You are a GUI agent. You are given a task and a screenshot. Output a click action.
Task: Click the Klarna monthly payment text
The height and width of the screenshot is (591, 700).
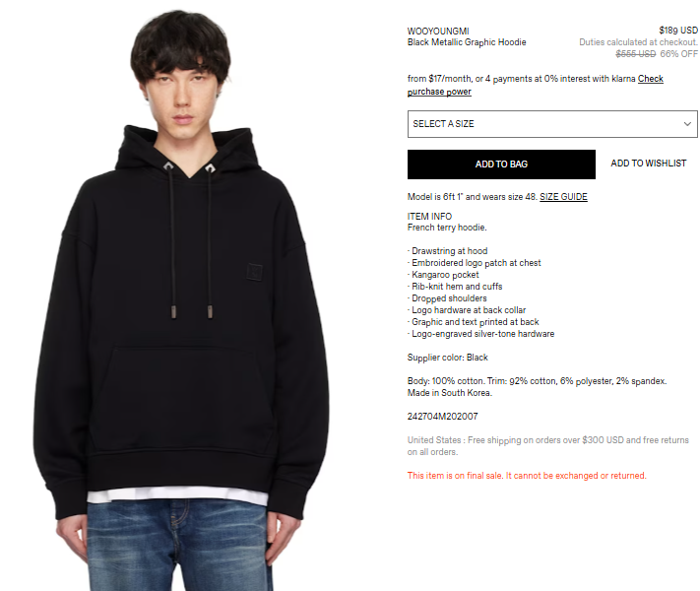point(521,79)
